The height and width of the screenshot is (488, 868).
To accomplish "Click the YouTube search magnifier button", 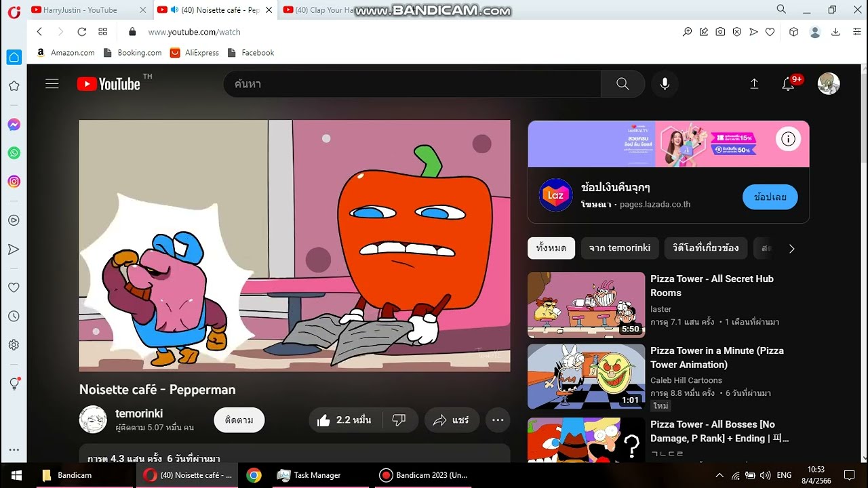I will click(623, 84).
